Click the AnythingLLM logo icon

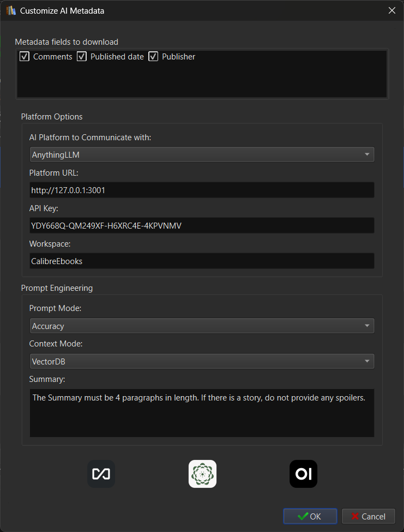101,474
